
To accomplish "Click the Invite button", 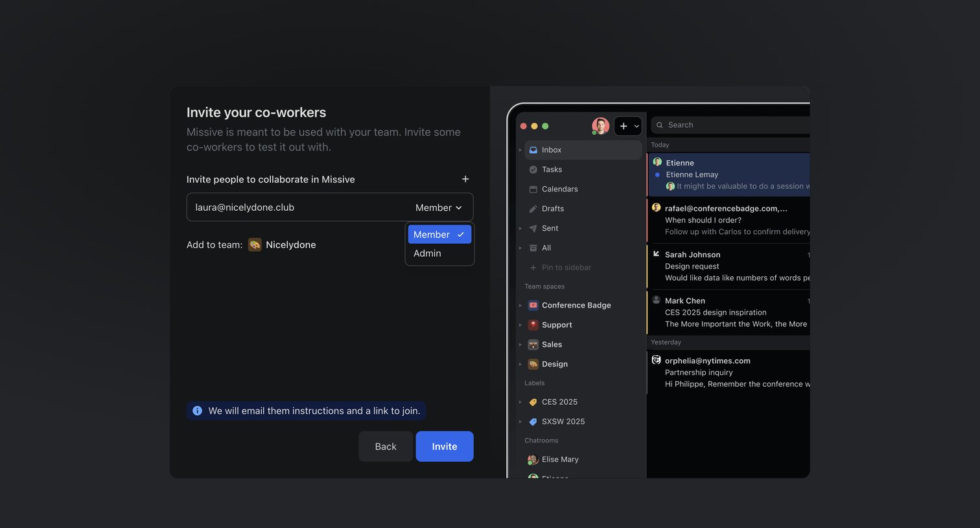I will pos(445,446).
